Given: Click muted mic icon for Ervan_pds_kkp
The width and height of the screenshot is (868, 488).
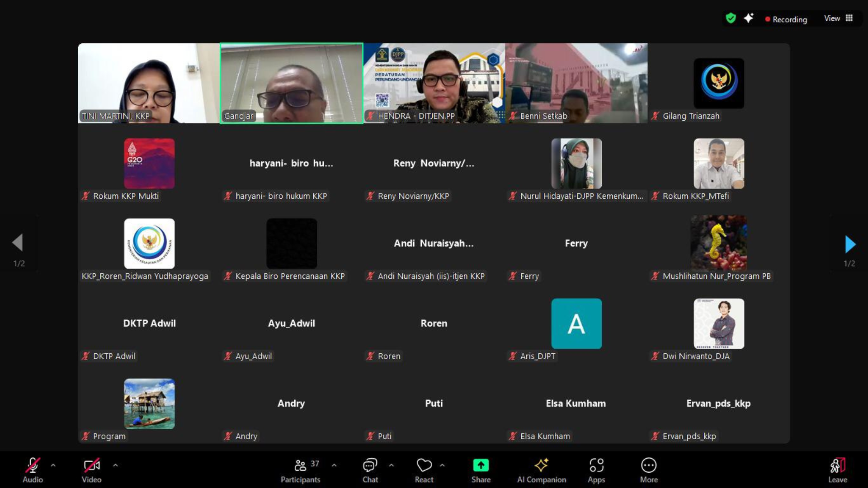Looking at the screenshot, I should (x=655, y=436).
